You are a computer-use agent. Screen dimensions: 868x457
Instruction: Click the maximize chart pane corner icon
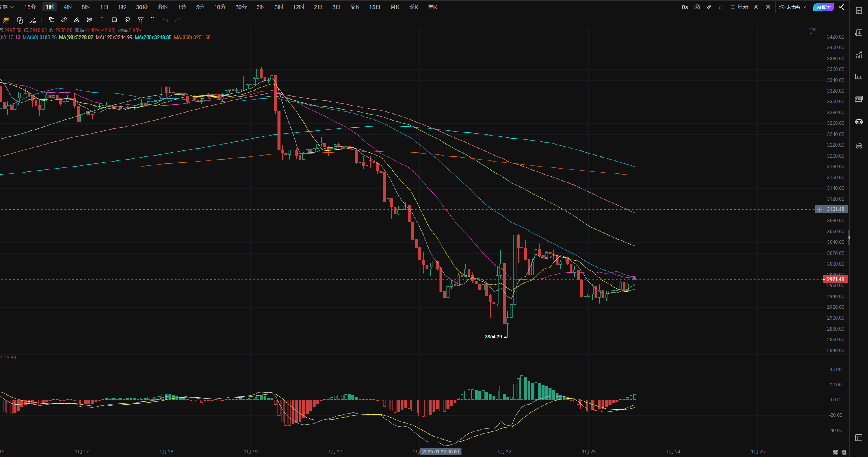tap(812, 32)
